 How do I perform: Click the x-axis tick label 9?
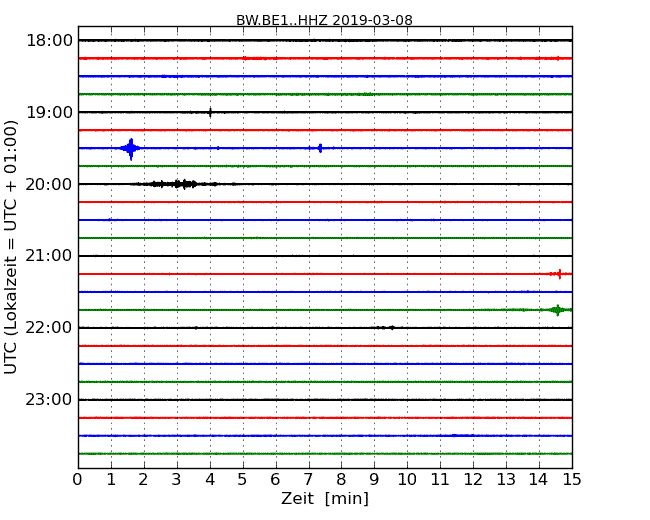374,479
